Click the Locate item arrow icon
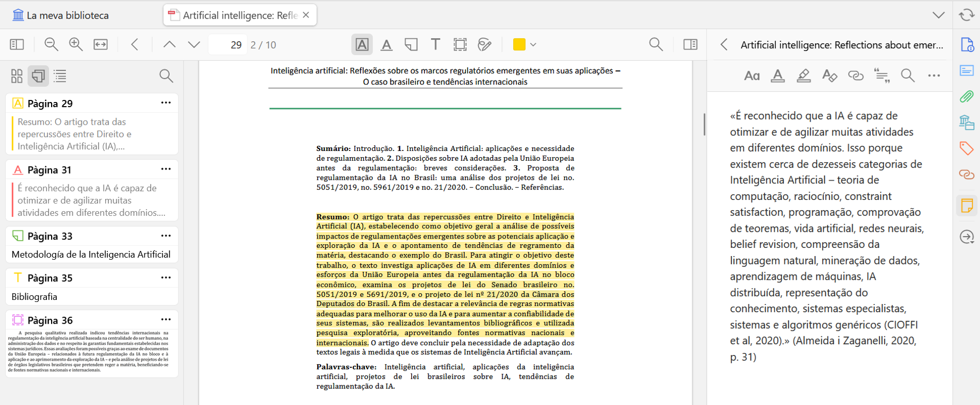Viewport: 980px width, 405px height. [x=967, y=237]
